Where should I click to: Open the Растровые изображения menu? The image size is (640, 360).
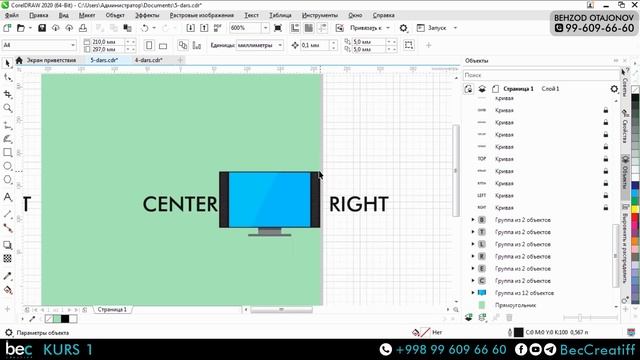click(x=202, y=15)
